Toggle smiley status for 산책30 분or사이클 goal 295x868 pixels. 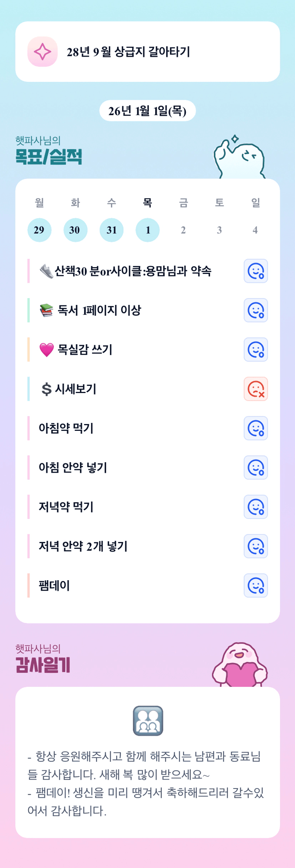[255, 271]
